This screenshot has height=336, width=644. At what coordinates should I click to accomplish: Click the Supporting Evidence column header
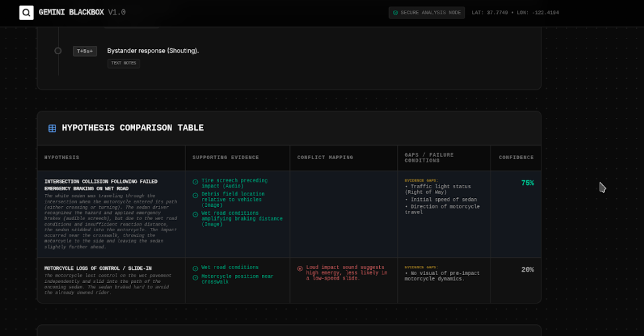click(226, 158)
